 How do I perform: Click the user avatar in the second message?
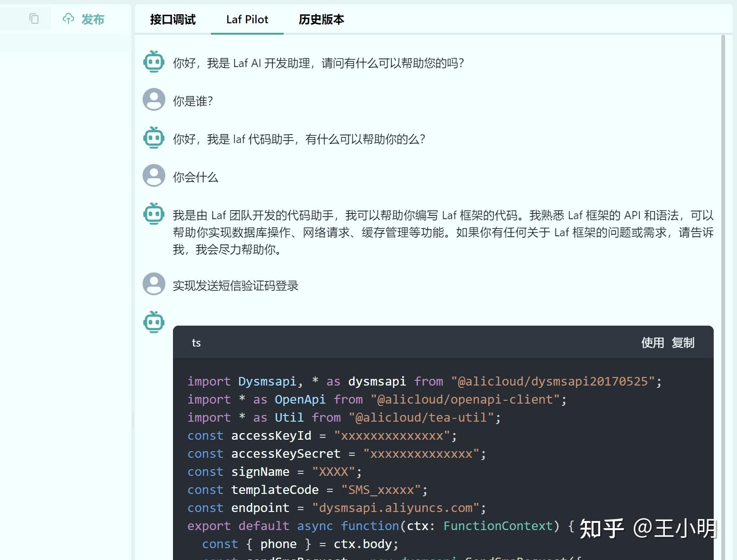pyautogui.click(x=153, y=99)
